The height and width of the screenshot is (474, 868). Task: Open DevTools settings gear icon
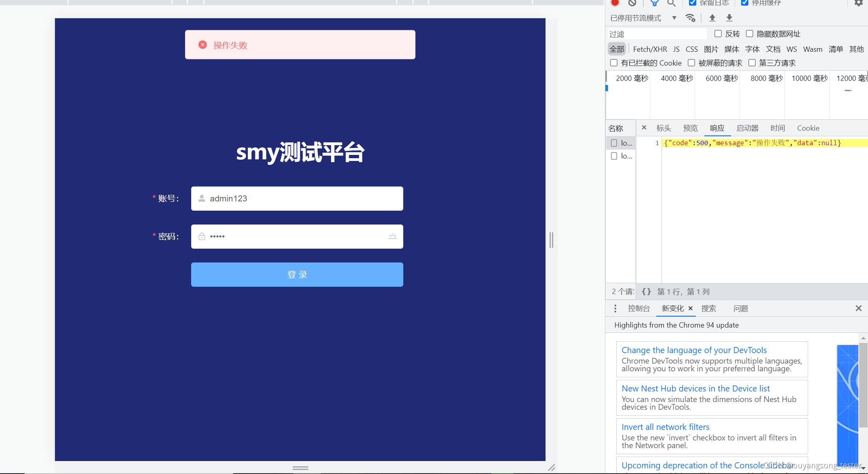tap(858, 3)
